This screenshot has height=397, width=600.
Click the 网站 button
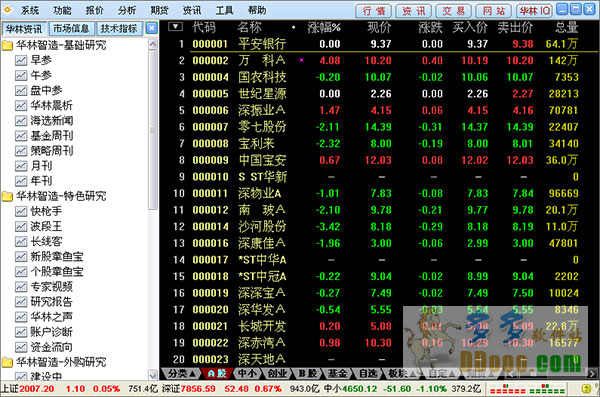494,11
